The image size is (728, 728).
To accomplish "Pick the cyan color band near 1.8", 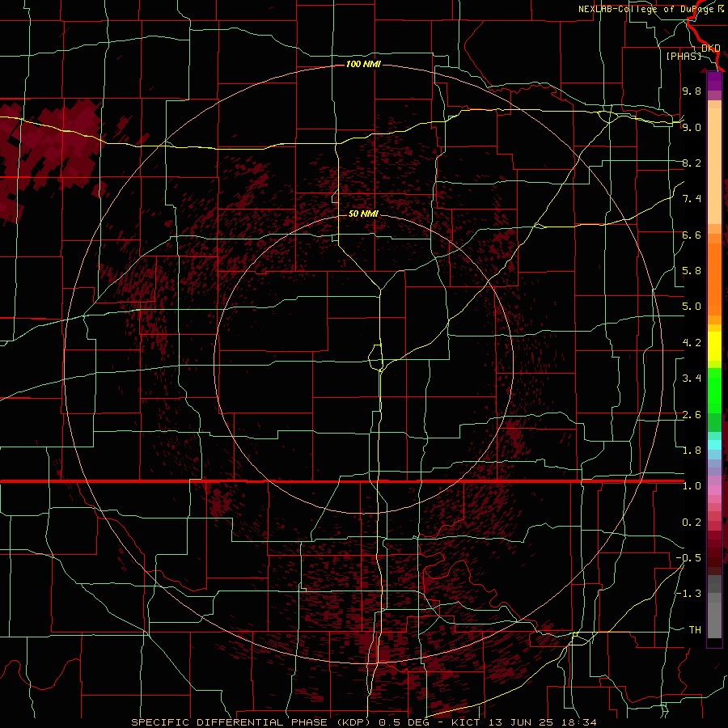I will 714,445.
